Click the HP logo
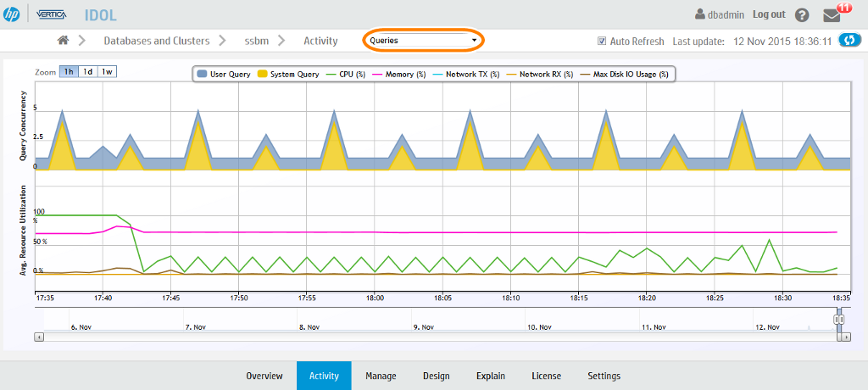Screen dimensions: 868x390 click(13, 14)
